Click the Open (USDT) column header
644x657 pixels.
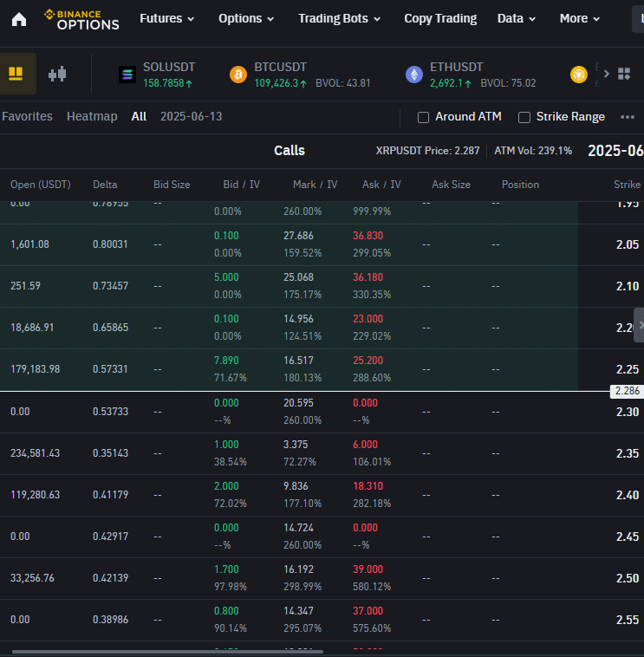(41, 185)
